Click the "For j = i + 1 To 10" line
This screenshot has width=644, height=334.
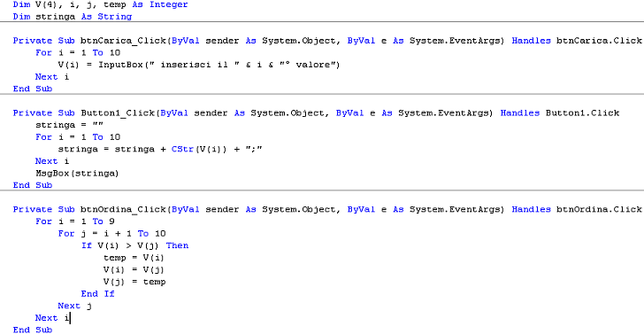tap(111, 234)
